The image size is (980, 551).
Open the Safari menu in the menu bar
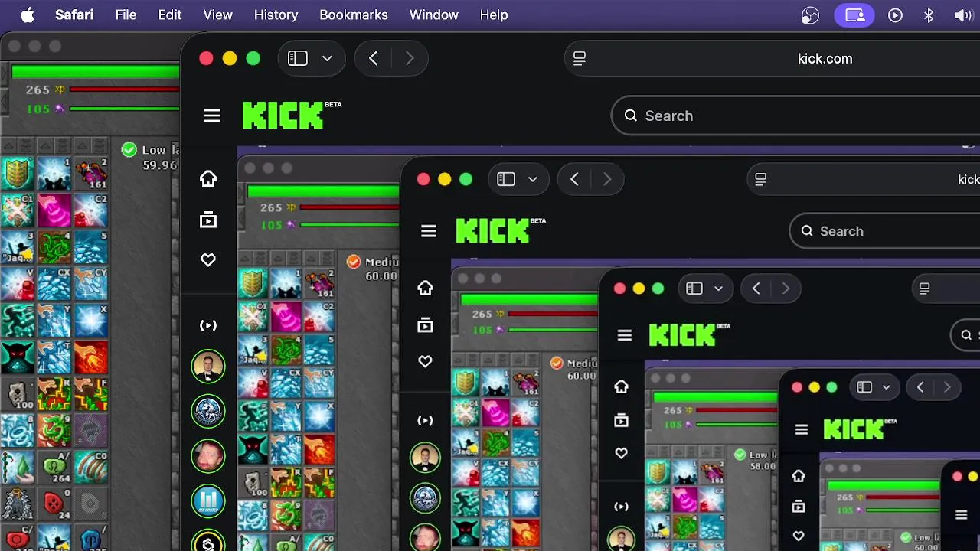click(x=76, y=15)
